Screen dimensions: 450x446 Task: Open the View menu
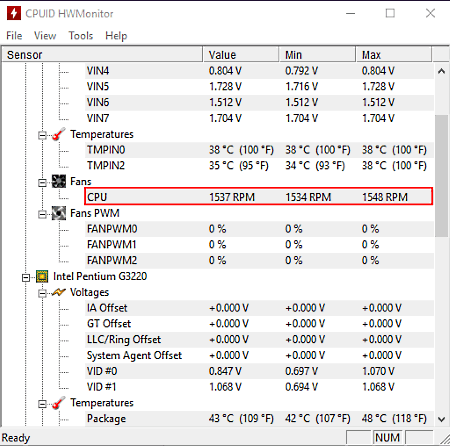[x=45, y=35]
